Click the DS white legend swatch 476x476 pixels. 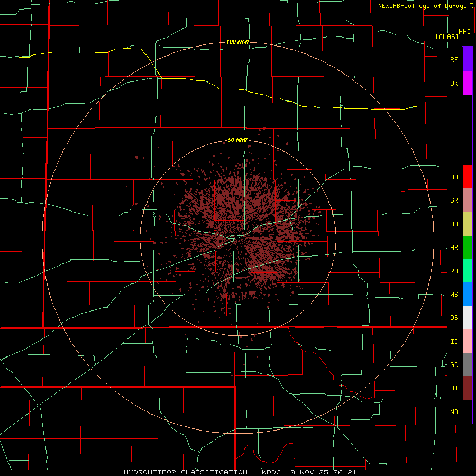[x=467, y=317]
